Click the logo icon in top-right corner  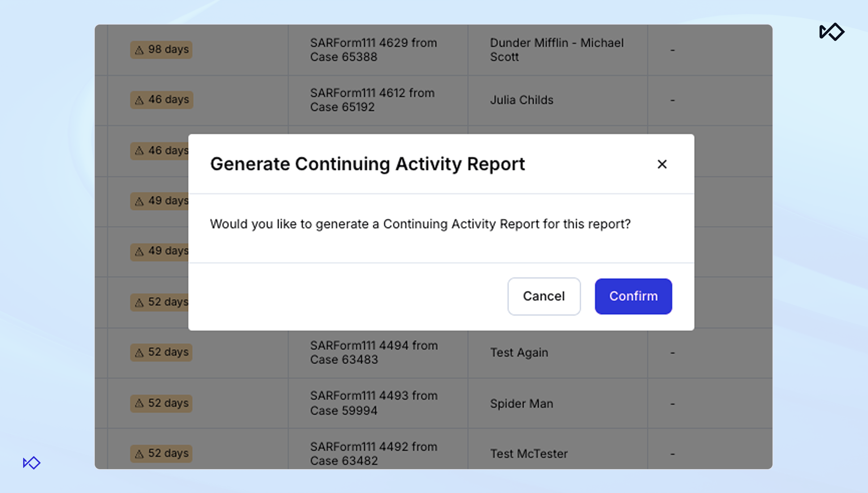[831, 32]
